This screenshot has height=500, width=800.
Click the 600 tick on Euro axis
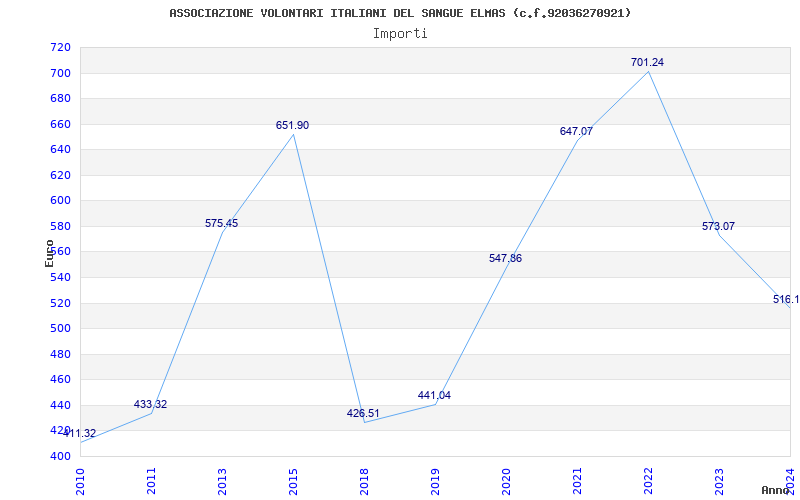pyautogui.click(x=60, y=201)
